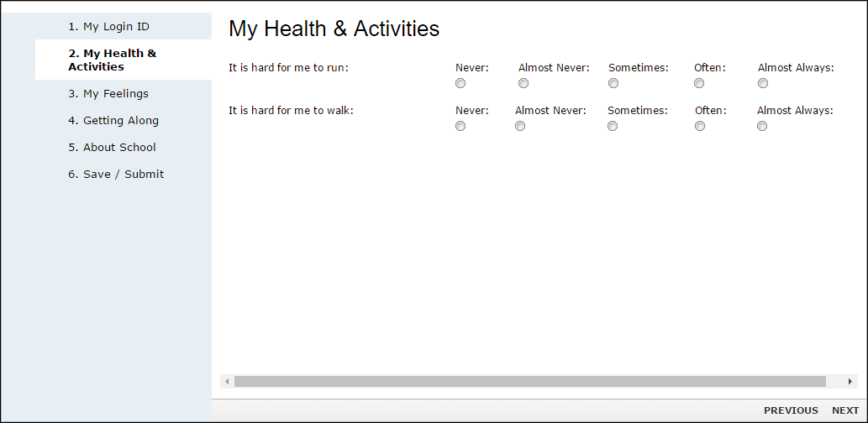Image resolution: width=868 pixels, height=423 pixels.
Task: Select Often for hard to walk
Action: [x=700, y=126]
